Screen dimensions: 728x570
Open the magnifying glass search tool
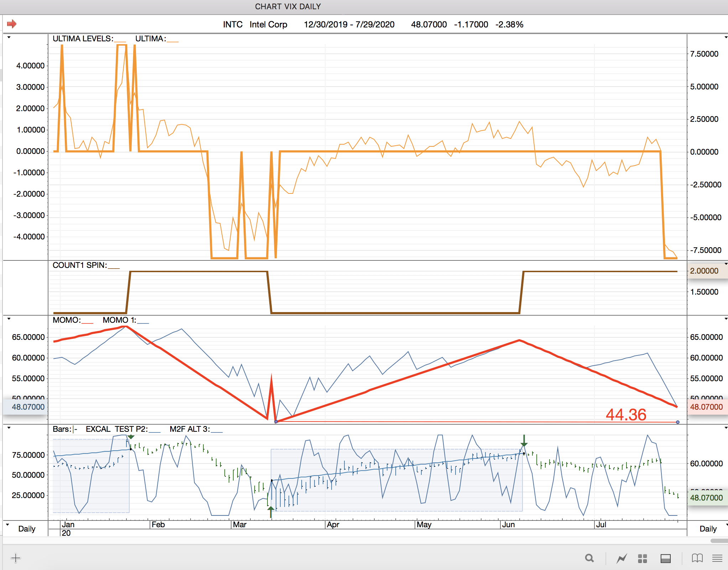click(589, 558)
